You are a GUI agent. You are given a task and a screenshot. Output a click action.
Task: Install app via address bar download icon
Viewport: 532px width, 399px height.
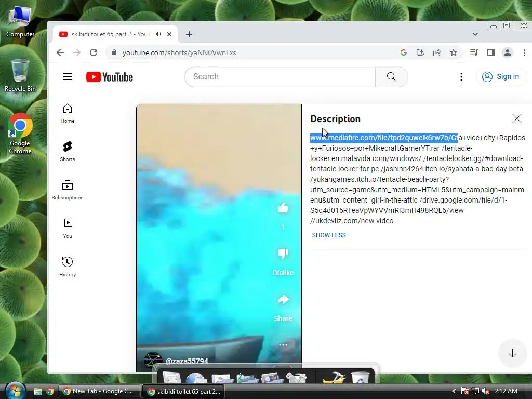pos(420,52)
